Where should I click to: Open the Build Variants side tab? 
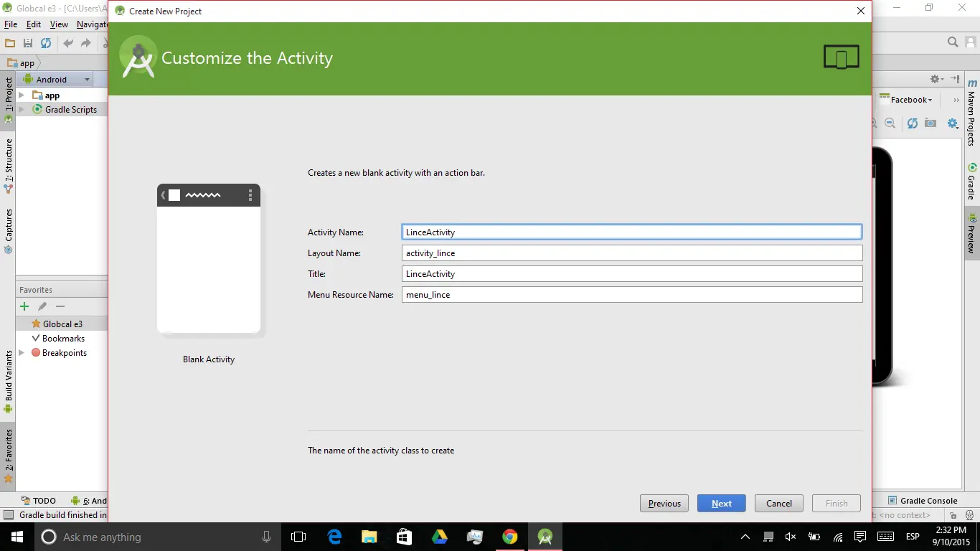[x=8, y=382]
